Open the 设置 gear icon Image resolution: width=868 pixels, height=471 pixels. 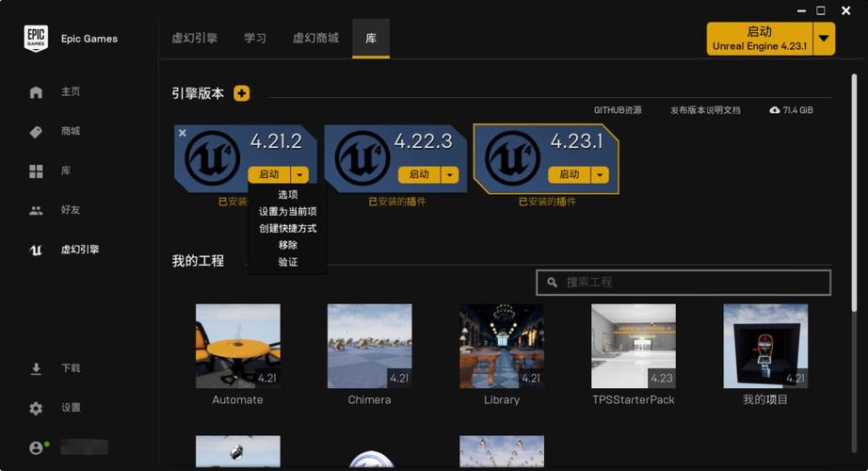(x=36, y=409)
